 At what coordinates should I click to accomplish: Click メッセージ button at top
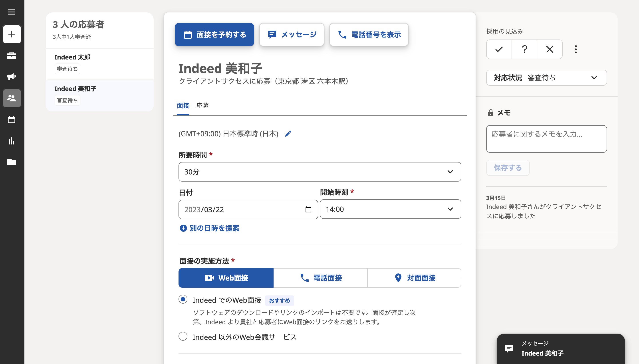(292, 34)
